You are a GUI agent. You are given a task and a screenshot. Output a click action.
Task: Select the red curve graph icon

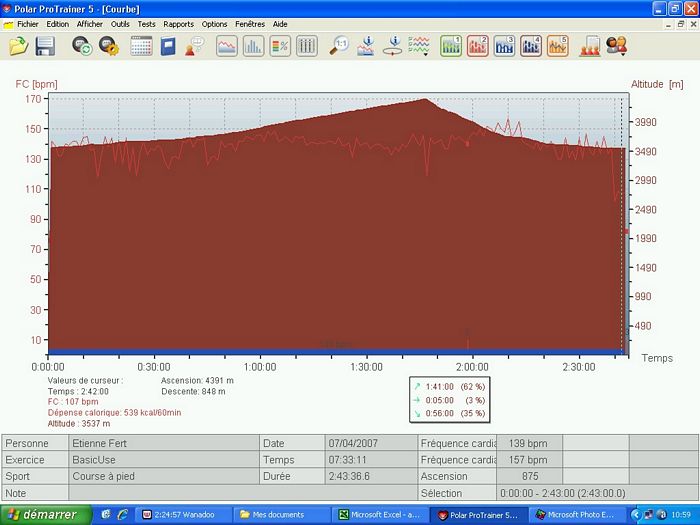[227, 46]
